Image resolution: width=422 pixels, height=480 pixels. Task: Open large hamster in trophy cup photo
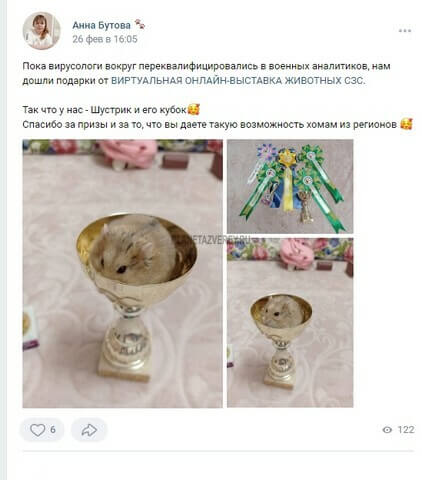point(122,273)
